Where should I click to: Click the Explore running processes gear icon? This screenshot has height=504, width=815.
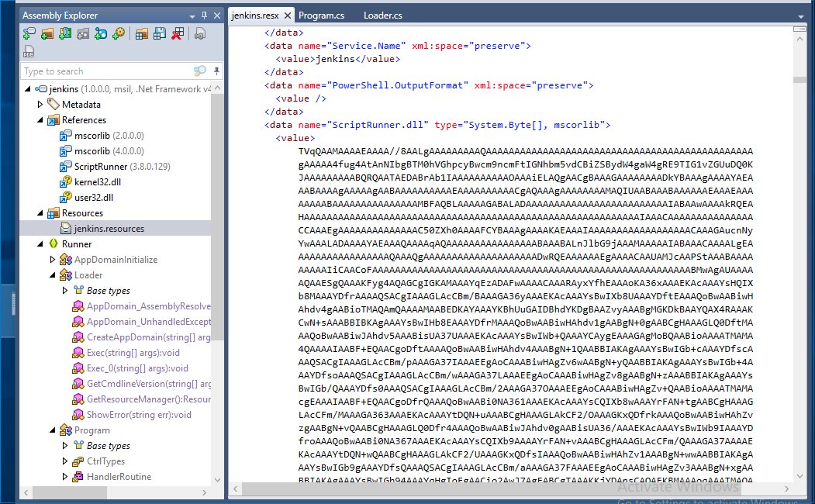119,34
